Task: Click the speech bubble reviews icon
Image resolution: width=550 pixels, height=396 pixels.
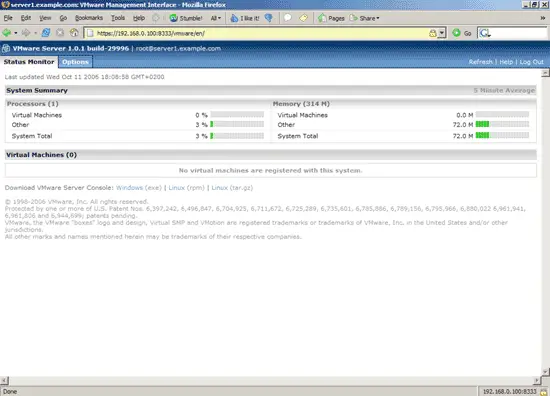Action: click(288, 18)
